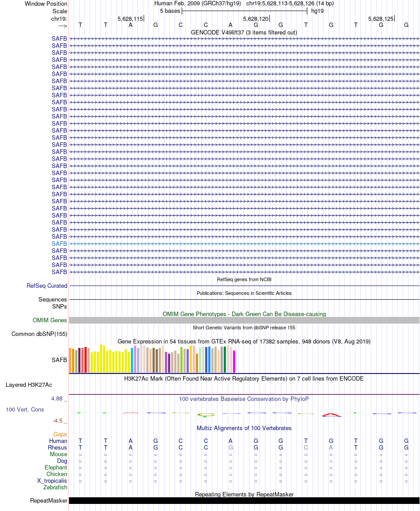Screen dimensions: 420x511
Task: Click the magenta last bar in GTEx chart
Action: point(234,362)
